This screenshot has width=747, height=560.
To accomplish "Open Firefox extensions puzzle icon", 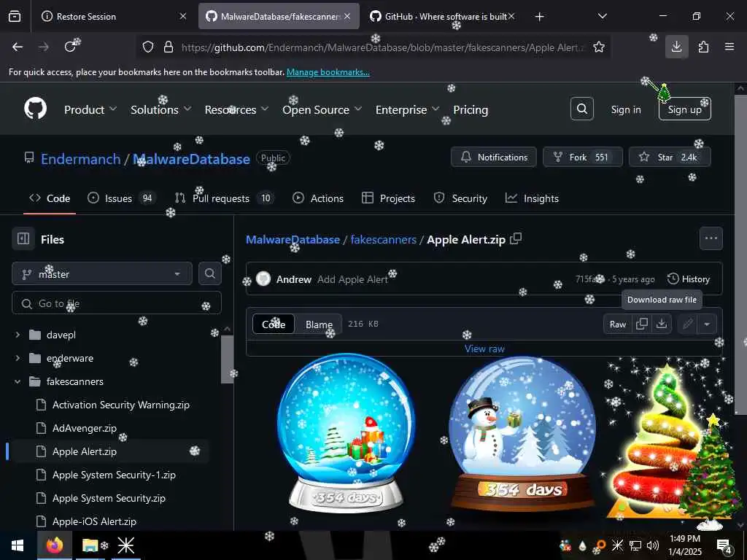I will pos(703,47).
